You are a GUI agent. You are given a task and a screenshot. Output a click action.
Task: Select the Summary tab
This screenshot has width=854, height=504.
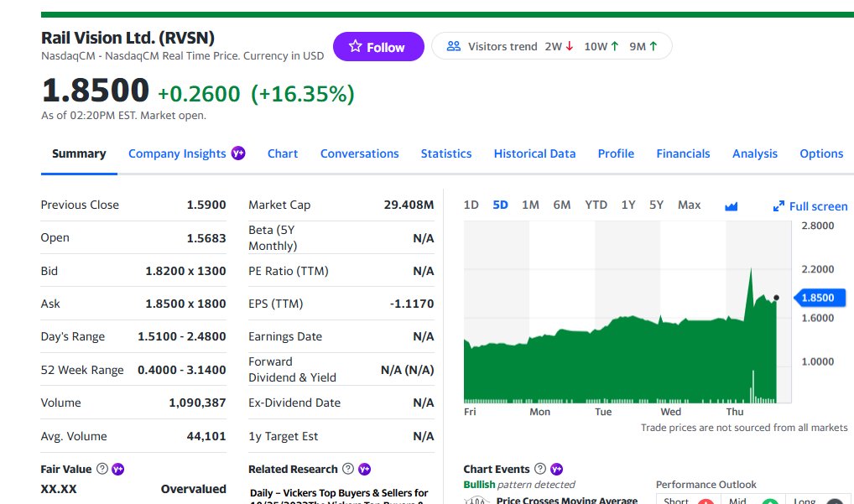[x=79, y=153]
